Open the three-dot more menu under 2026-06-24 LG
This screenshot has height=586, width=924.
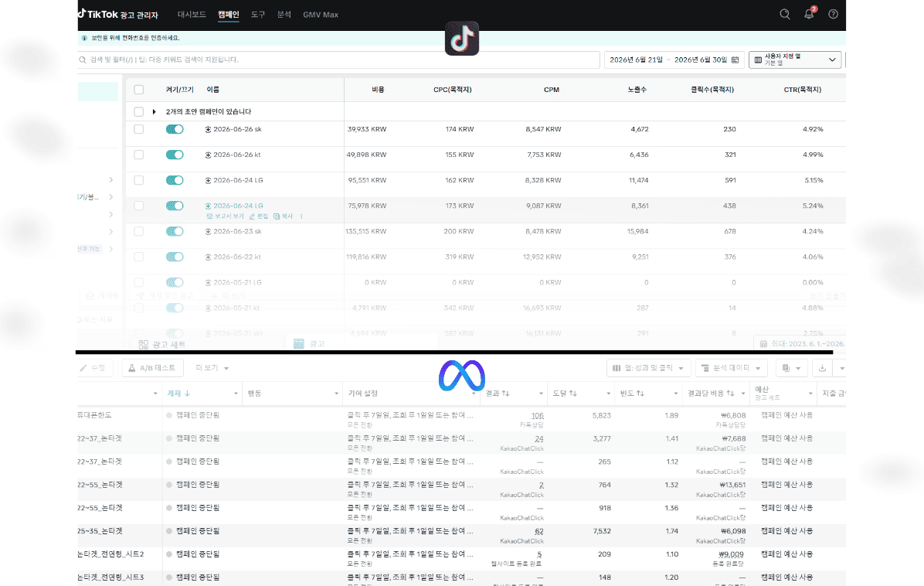(301, 216)
